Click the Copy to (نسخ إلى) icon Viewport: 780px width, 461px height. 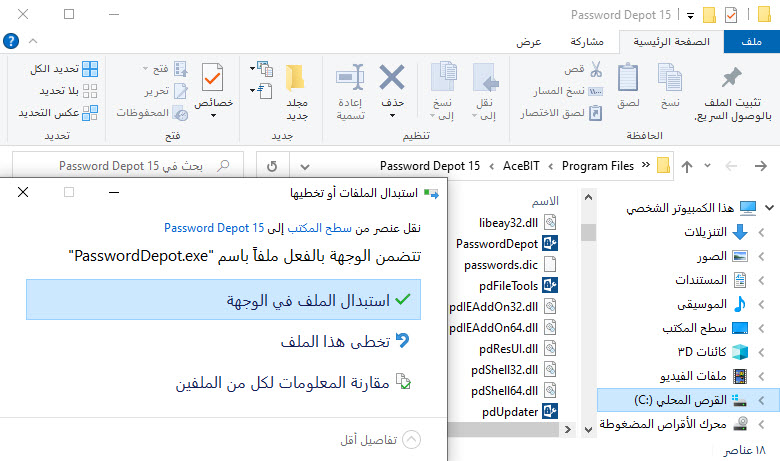coord(443,78)
